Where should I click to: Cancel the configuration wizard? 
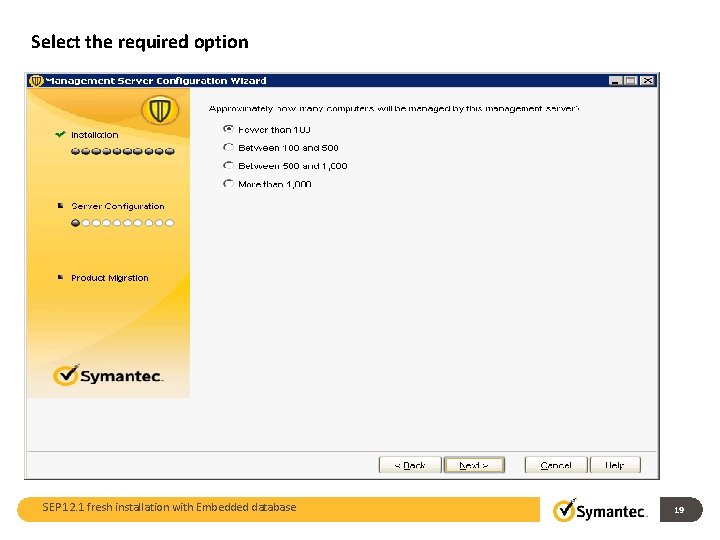556,465
